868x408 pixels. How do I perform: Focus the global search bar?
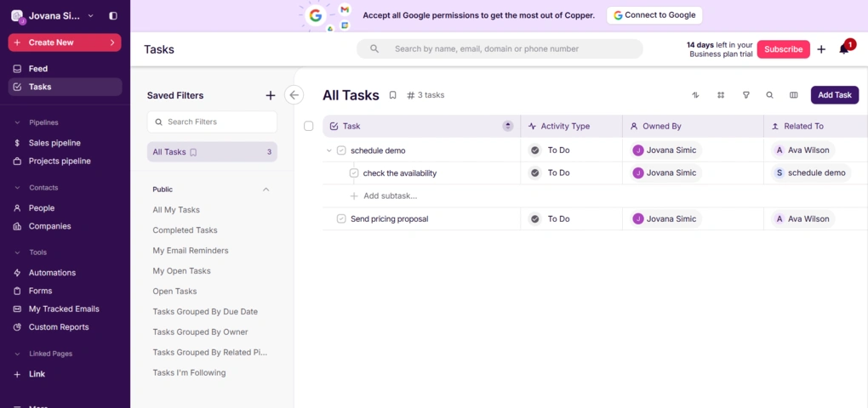pyautogui.click(x=500, y=48)
